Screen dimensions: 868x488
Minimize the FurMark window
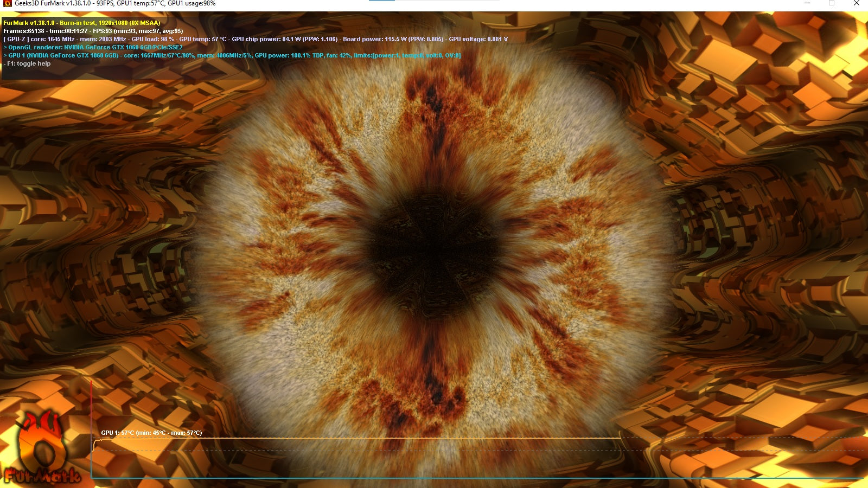[x=807, y=3]
